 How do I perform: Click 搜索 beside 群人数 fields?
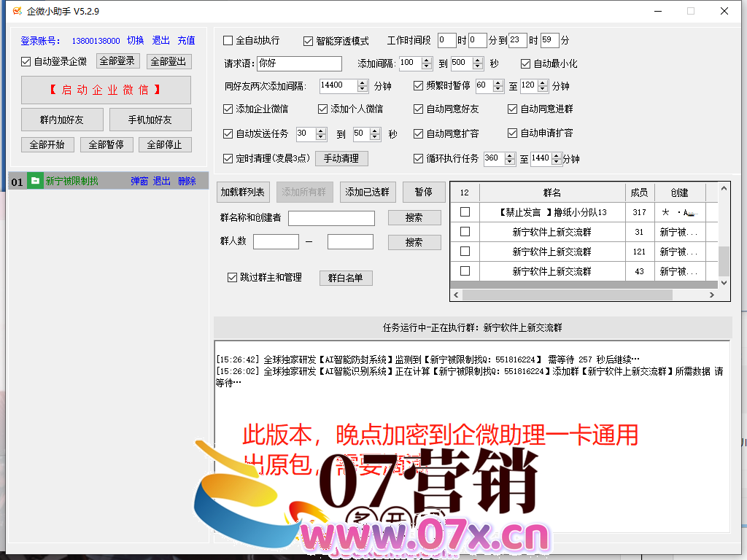click(x=414, y=242)
